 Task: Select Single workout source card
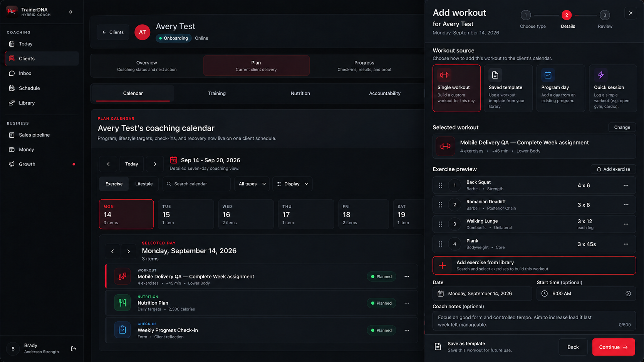click(x=456, y=88)
